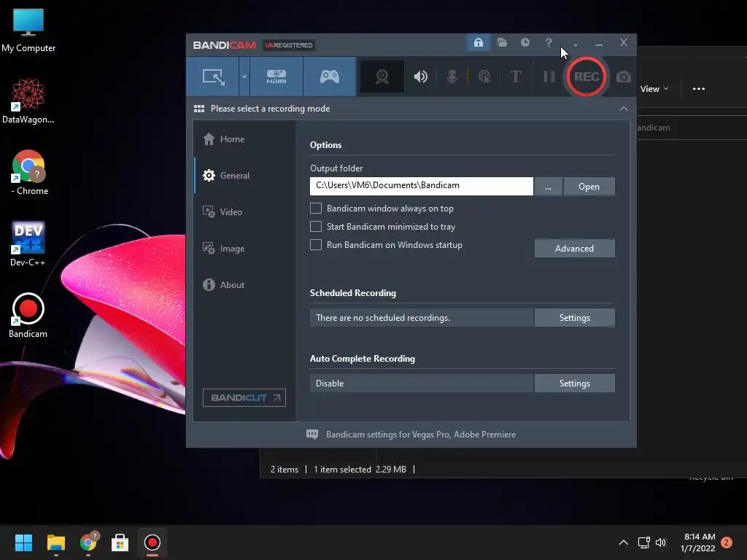Image resolution: width=747 pixels, height=560 pixels.
Task: Select the Bandicam desktop shortcut
Action: pos(28,316)
